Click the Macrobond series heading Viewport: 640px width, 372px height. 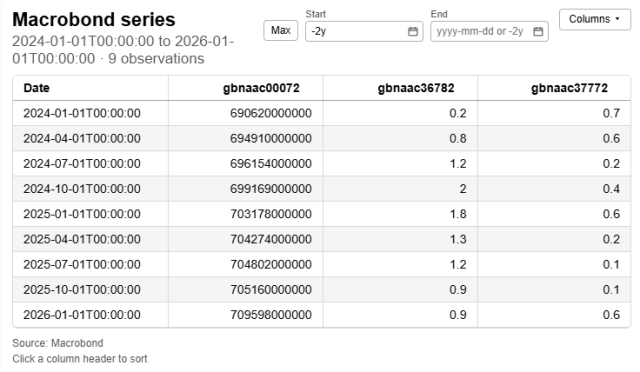[x=94, y=20]
